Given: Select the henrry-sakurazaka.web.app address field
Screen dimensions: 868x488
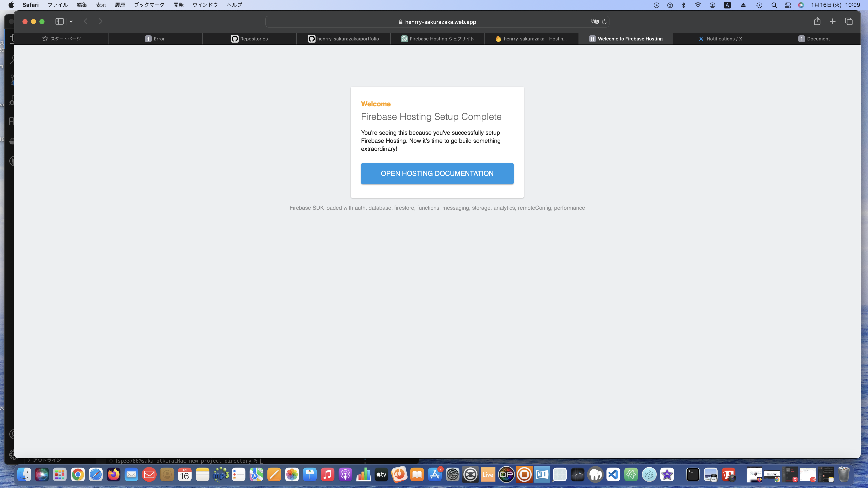Looking at the screenshot, I should coord(437,22).
